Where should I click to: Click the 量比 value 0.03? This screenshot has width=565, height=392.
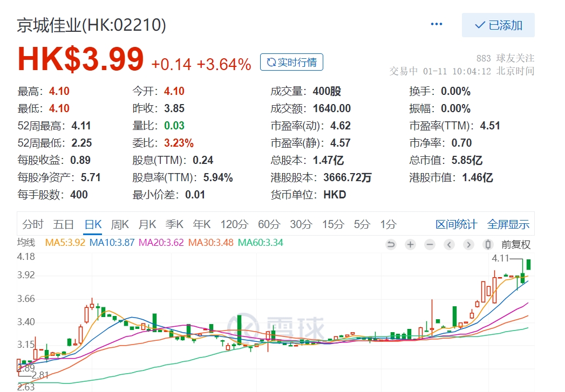[174, 126]
